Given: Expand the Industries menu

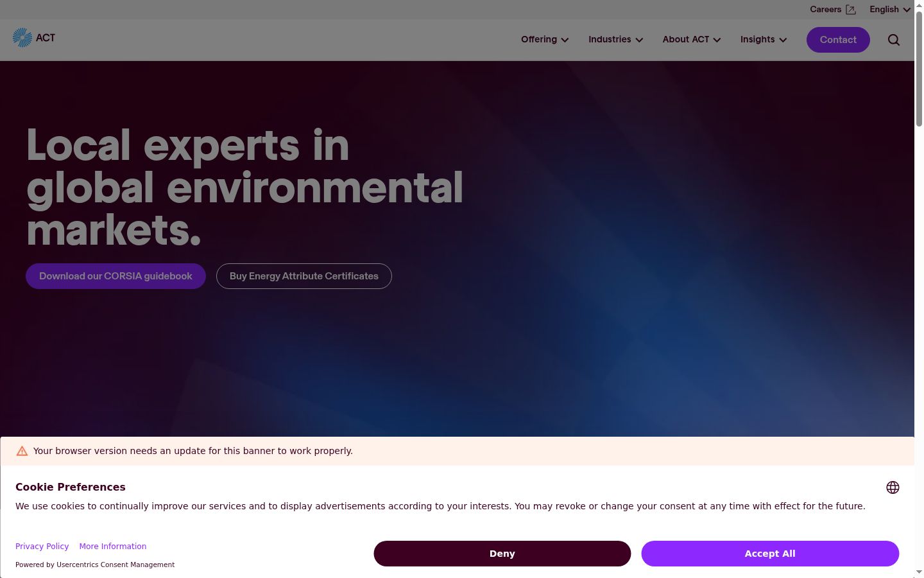Looking at the screenshot, I should (615, 40).
